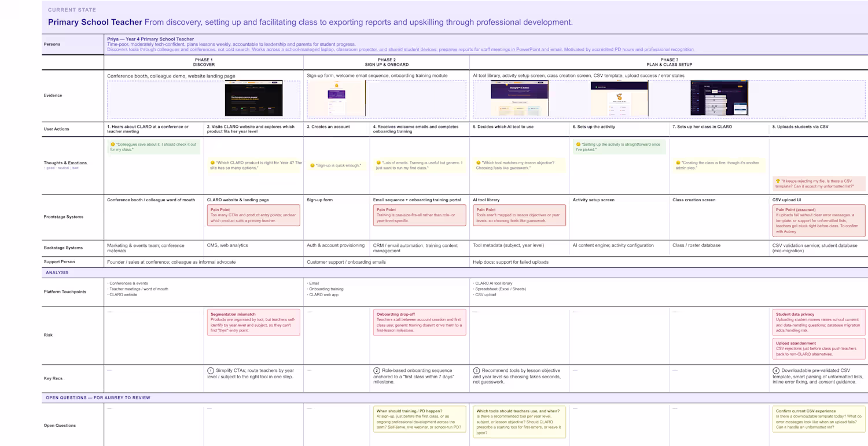
Task: Click the smiley emoji on the "Colleagues rave about it" note
Action: tap(113, 145)
